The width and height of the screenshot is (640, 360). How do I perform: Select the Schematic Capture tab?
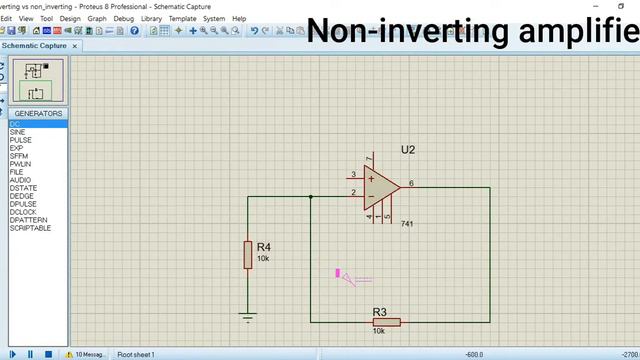pyautogui.click(x=34, y=46)
